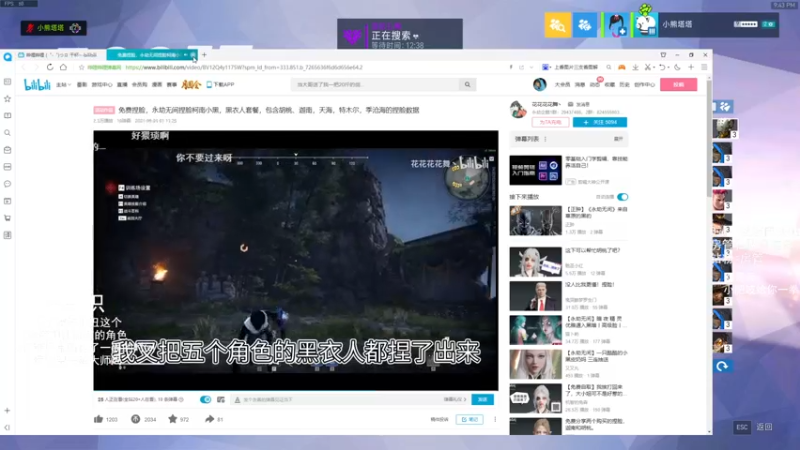Click the bilibili search input field
800x450 pixels.
coord(376,85)
